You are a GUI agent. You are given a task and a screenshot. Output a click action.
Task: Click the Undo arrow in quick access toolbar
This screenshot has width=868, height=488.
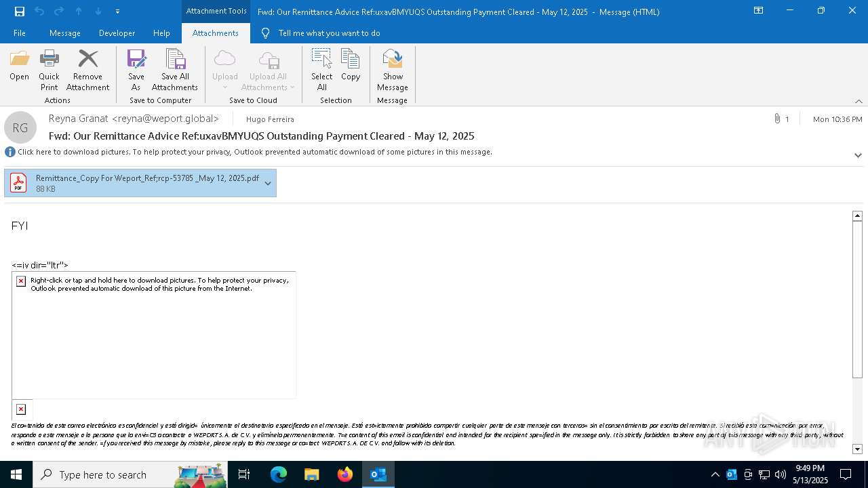tap(39, 12)
